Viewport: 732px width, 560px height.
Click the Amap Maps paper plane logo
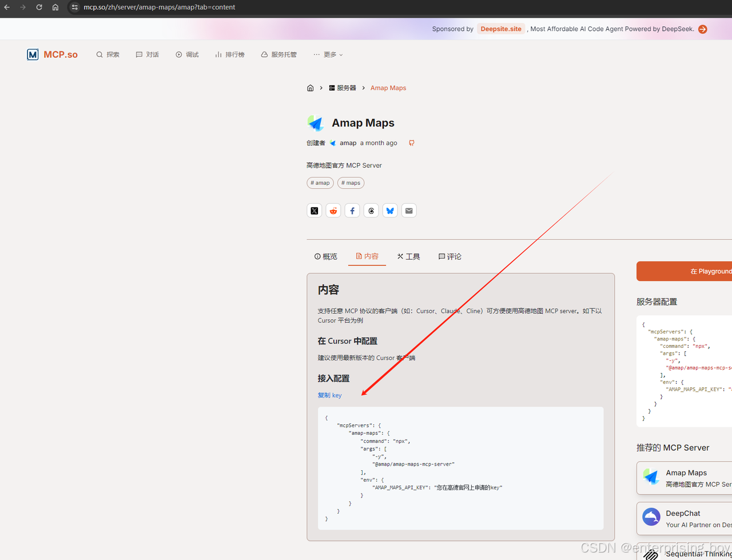click(315, 123)
